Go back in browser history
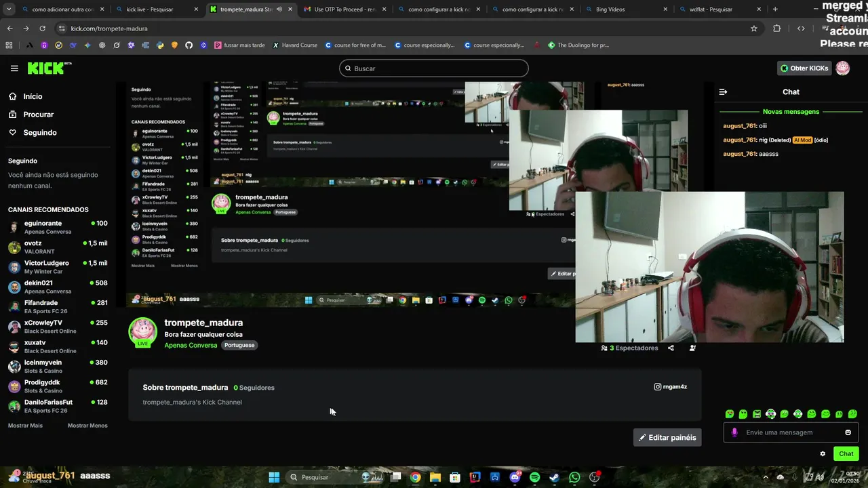Viewport: 868px width, 488px height. click(x=9, y=28)
